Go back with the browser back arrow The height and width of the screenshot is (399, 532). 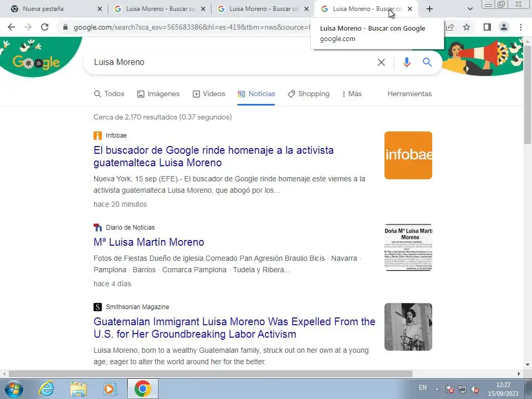tap(11, 27)
